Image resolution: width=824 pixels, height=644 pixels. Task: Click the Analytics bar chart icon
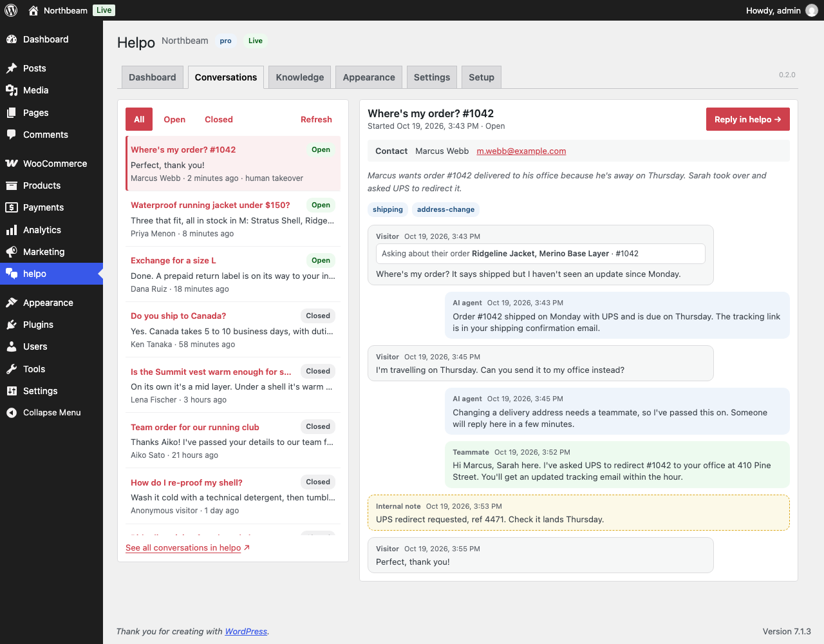point(12,230)
